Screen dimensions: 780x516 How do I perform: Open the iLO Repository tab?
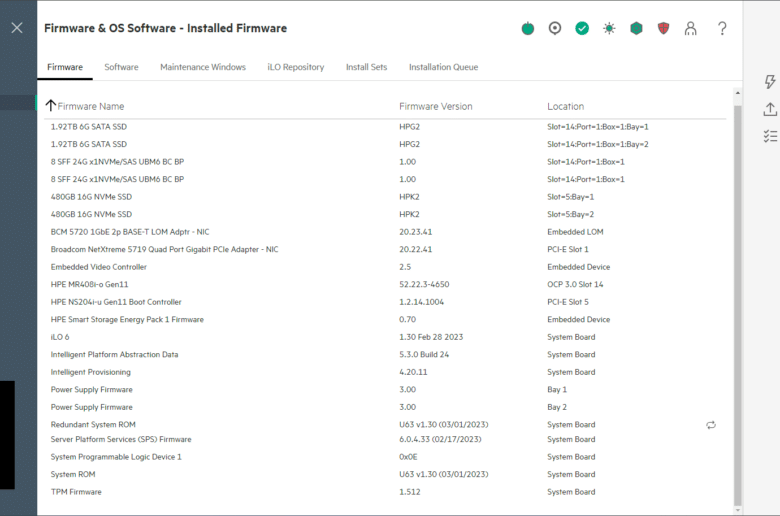pos(295,67)
